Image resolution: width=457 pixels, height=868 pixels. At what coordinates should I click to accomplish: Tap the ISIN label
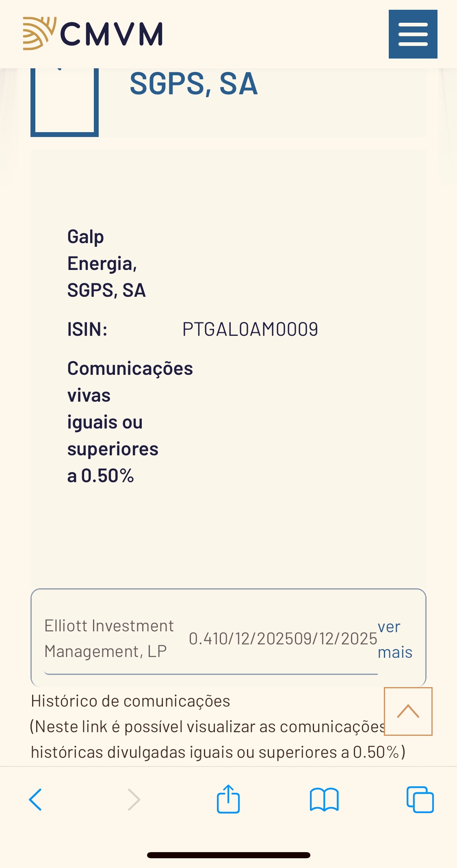(x=87, y=329)
